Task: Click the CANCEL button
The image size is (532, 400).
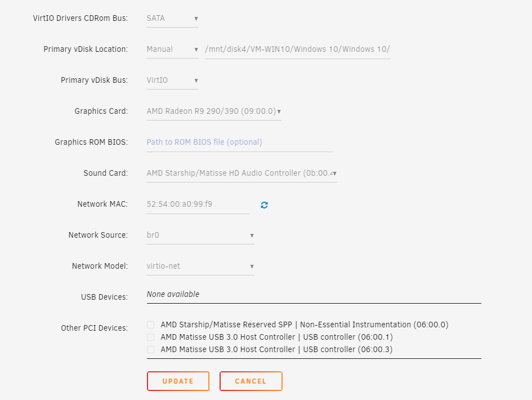Action: click(251, 381)
